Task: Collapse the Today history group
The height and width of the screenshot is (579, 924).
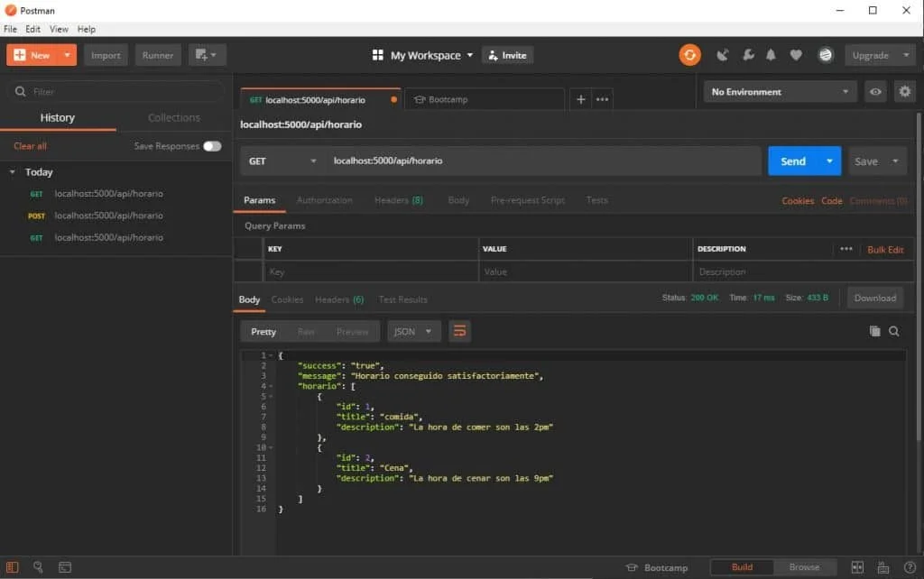Action: 12,172
